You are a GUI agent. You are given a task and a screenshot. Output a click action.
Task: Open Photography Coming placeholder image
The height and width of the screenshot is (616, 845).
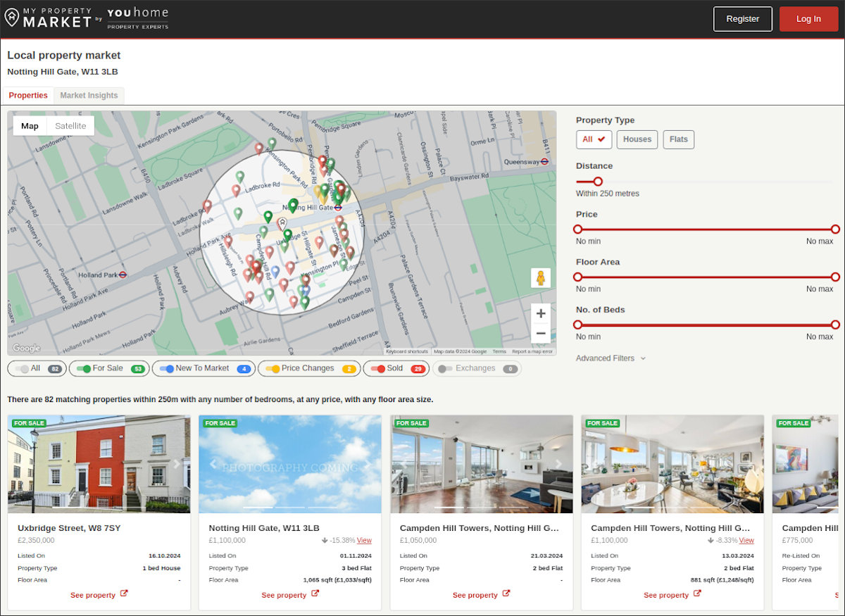coord(290,464)
